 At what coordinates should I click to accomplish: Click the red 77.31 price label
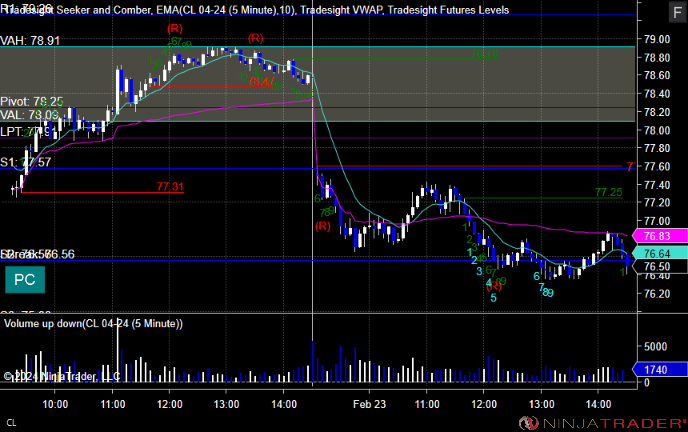(170, 187)
